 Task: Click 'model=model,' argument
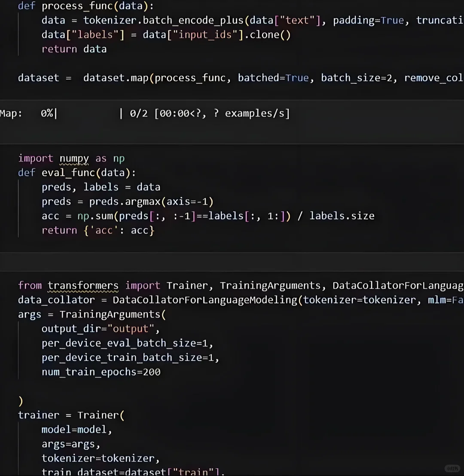(77, 430)
